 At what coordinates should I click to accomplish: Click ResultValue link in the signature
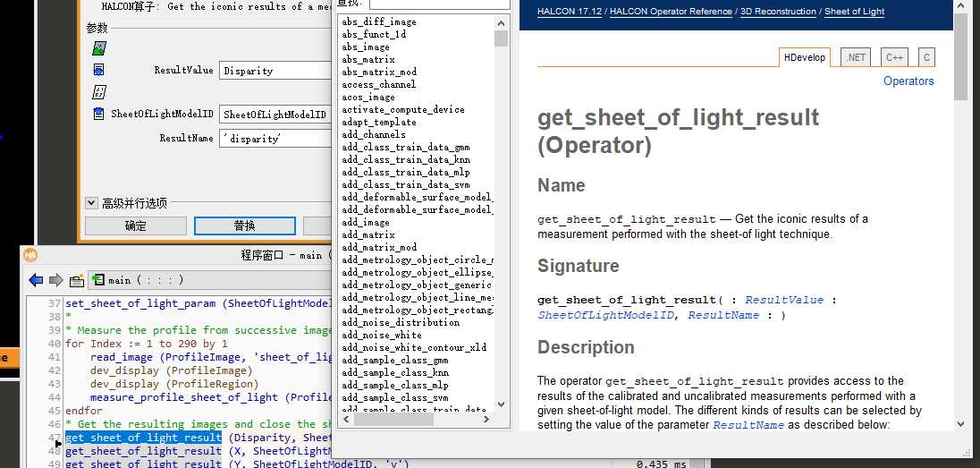784,300
